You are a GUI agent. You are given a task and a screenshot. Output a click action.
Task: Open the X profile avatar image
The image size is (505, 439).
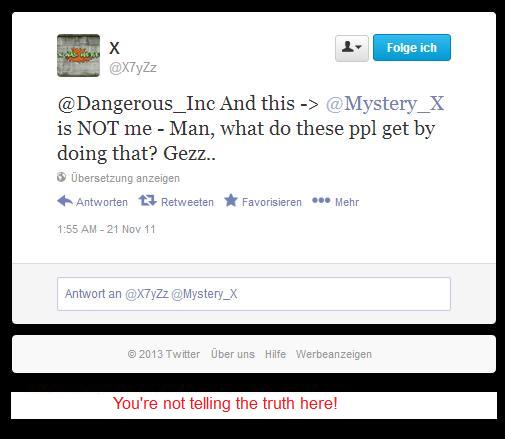pyautogui.click(x=78, y=55)
